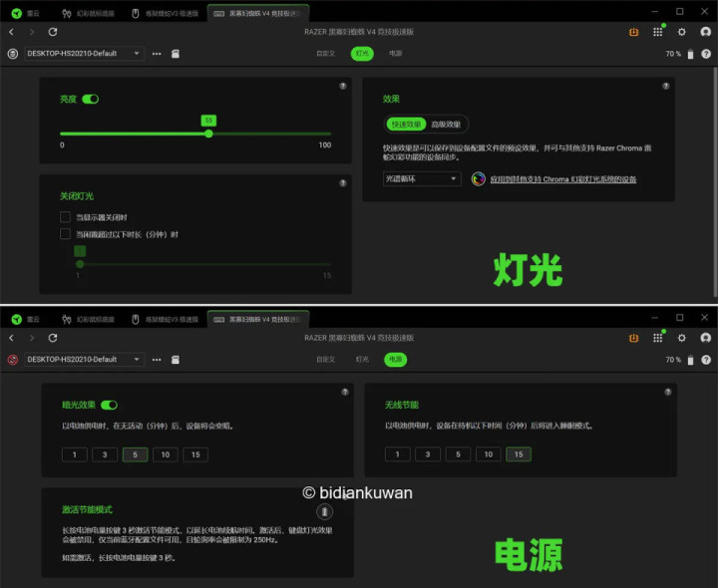Open settings gear in the power window

point(682,338)
